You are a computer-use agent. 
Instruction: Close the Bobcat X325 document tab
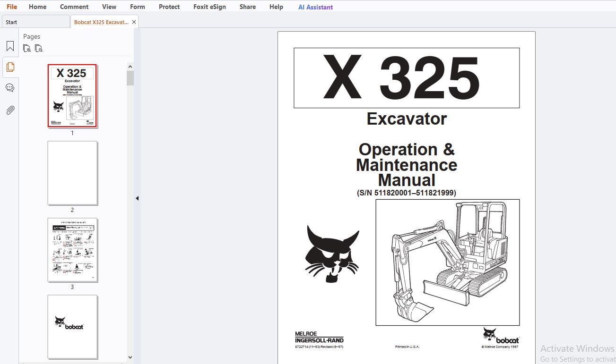coord(134,22)
